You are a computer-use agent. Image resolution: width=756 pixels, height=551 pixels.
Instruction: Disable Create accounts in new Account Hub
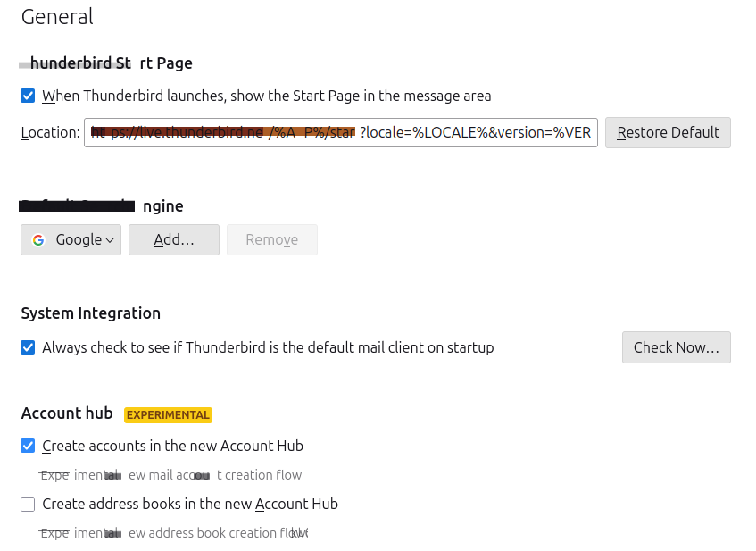pyautogui.click(x=28, y=446)
